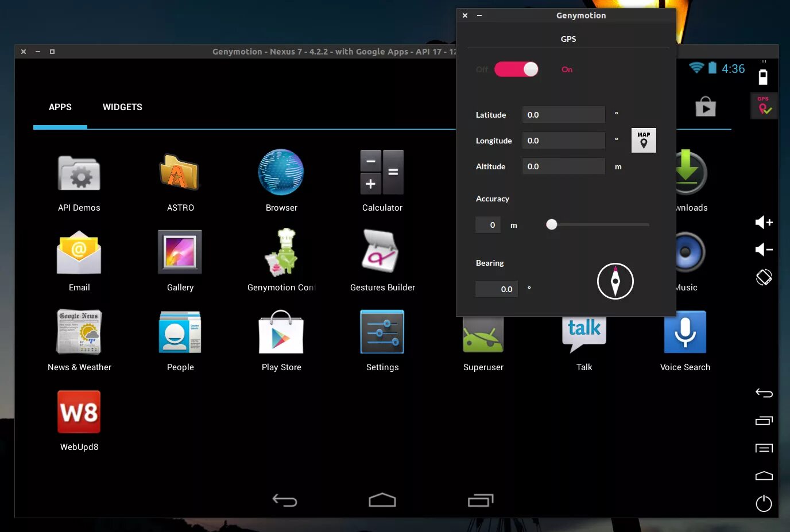Click the Genymotion GPS widget icon
The width and height of the screenshot is (790, 532).
pos(764,106)
